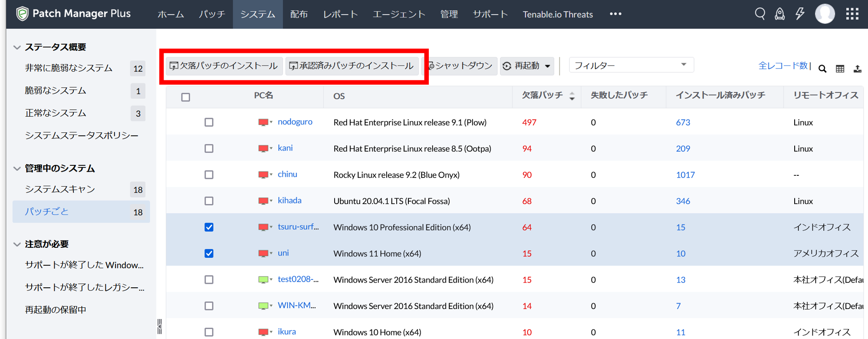Click the シャットダウン button
This screenshot has width=868, height=339.
point(460,66)
